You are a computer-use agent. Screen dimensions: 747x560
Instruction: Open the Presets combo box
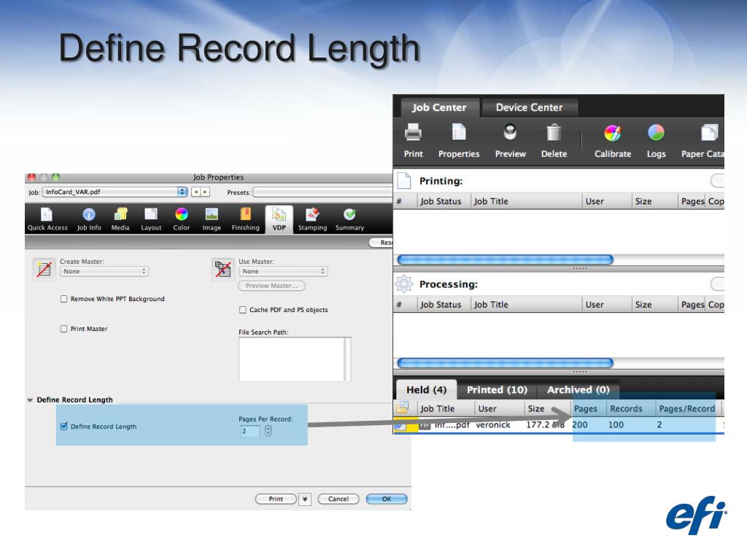tap(323, 192)
